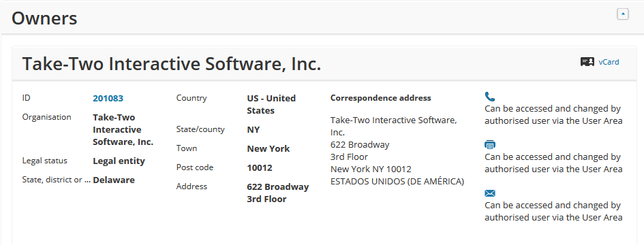Select the Delaware value text
644x245 pixels.
pyautogui.click(x=114, y=180)
